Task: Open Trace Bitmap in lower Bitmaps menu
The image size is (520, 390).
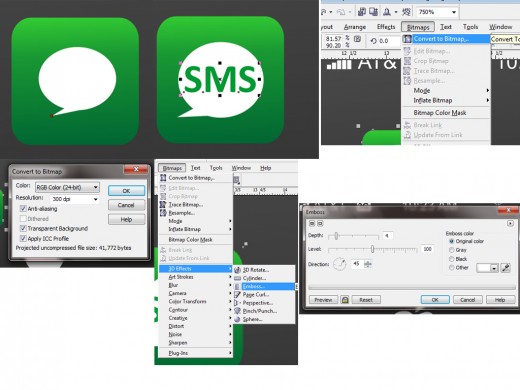Action: (x=185, y=205)
